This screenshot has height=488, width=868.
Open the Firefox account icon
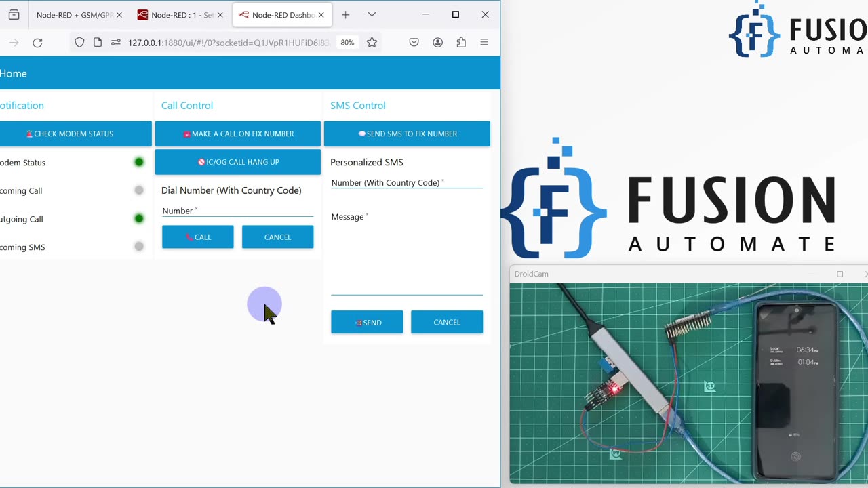coord(437,43)
